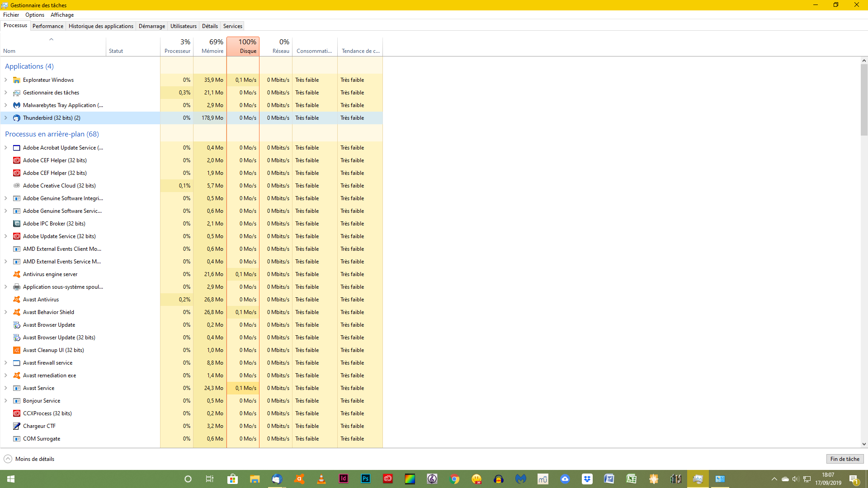Click the Adobe Creative Cloud (32 bits) icon
This screenshot has width=868, height=488.
[17, 186]
